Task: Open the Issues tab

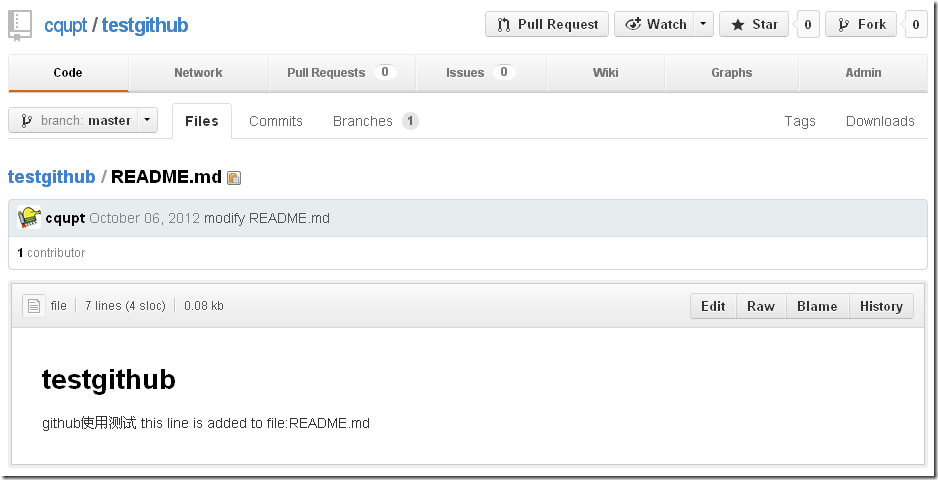Action: pyautogui.click(x=480, y=73)
